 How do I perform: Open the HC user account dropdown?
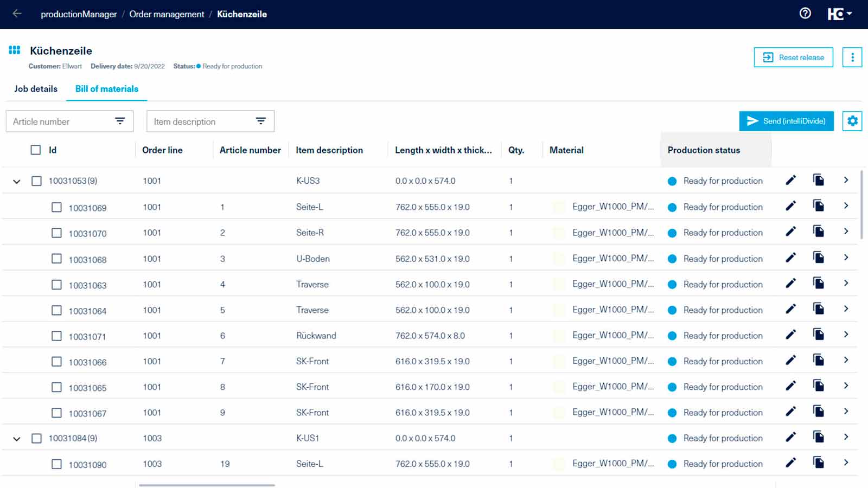point(839,14)
